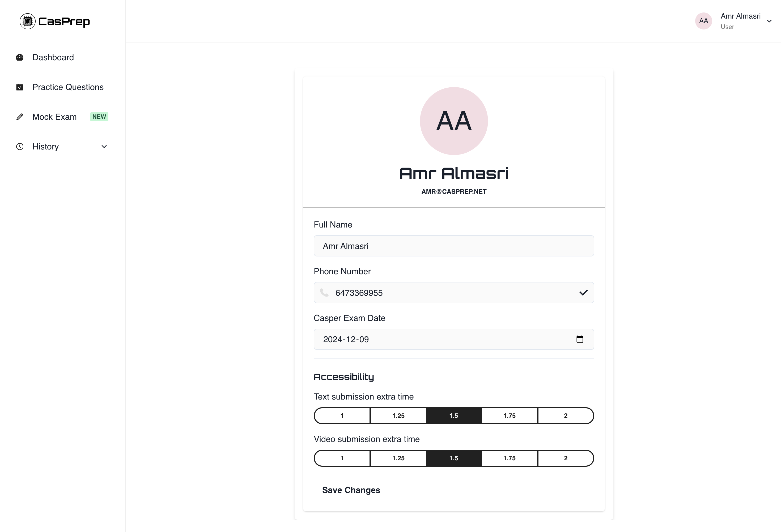The height and width of the screenshot is (532, 781).
Task: Click the History clock icon
Action: pyautogui.click(x=19, y=147)
